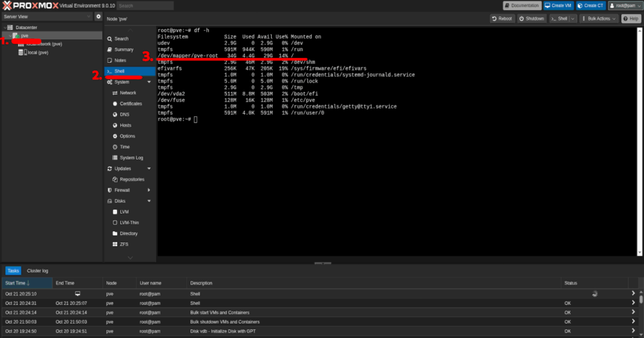Open DNS configuration in sidebar
Screen dimensions: 644x338
(x=114, y=114)
